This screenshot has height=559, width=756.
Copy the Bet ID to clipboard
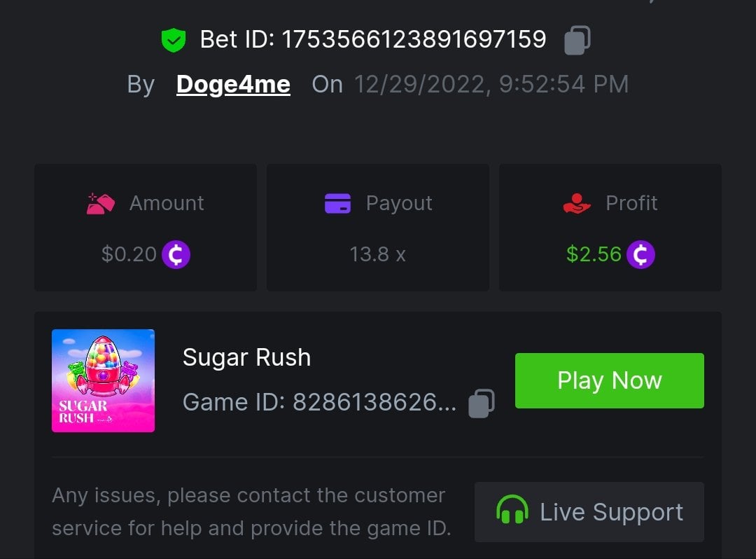click(x=577, y=40)
